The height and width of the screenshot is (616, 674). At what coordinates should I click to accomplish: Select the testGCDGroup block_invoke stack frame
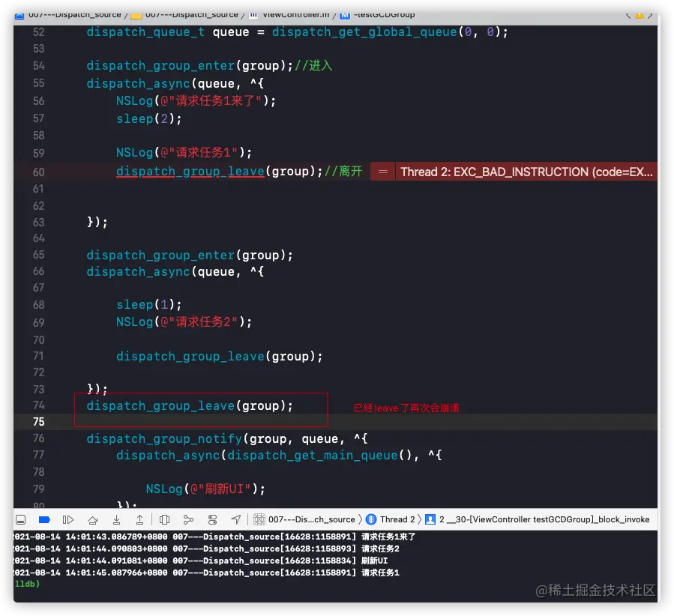pos(538,519)
